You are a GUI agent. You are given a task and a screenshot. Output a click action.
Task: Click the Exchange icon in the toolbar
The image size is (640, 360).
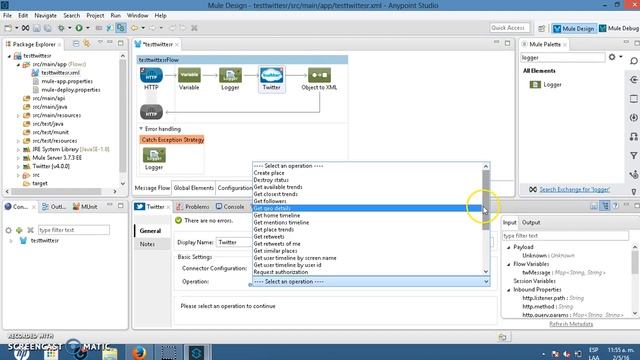pos(25,28)
